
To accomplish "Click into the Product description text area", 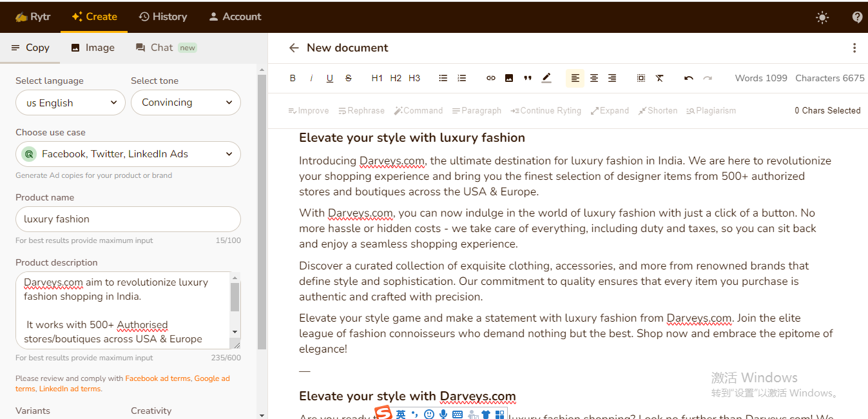I will coord(122,310).
